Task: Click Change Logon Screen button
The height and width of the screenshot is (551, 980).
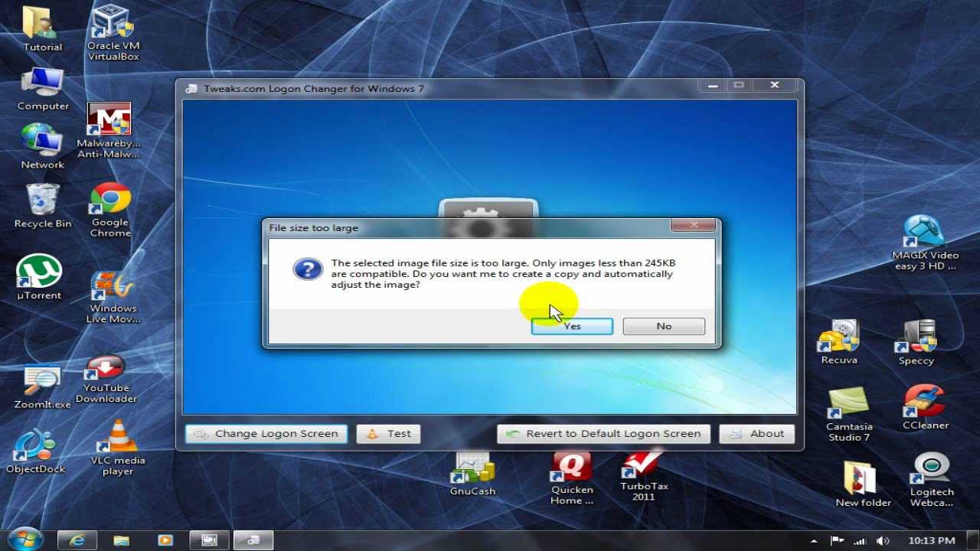Action: tap(266, 434)
